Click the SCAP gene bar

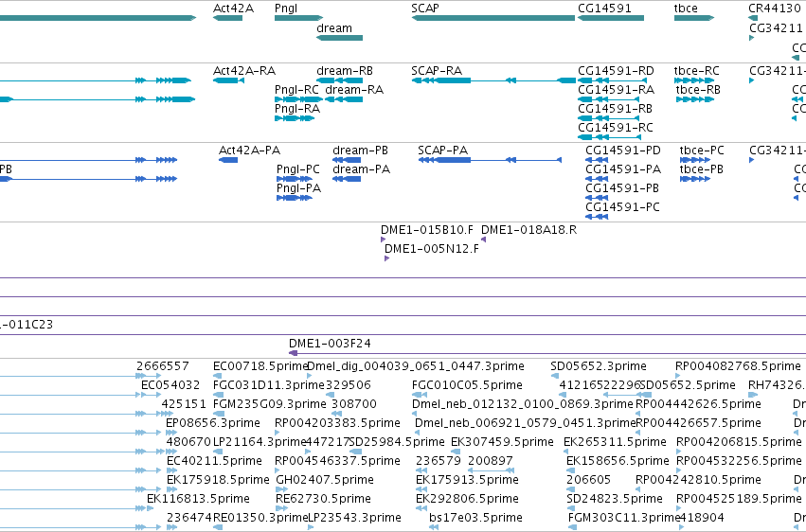(493, 18)
